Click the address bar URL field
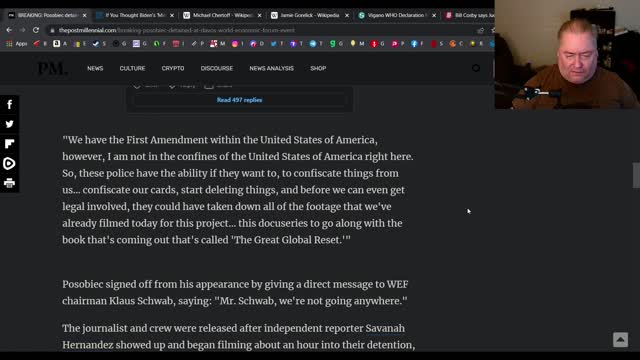This screenshot has height=360, width=640. click(x=261, y=30)
